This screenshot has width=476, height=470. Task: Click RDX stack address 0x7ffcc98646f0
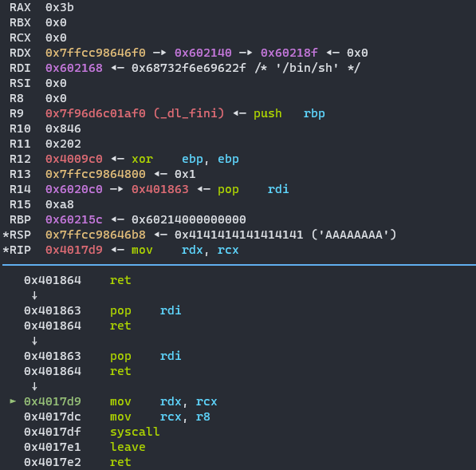(x=96, y=53)
